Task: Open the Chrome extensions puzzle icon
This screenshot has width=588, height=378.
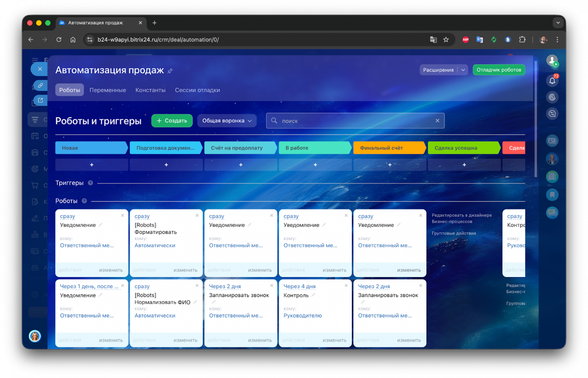Action: (x=522, y=40)
